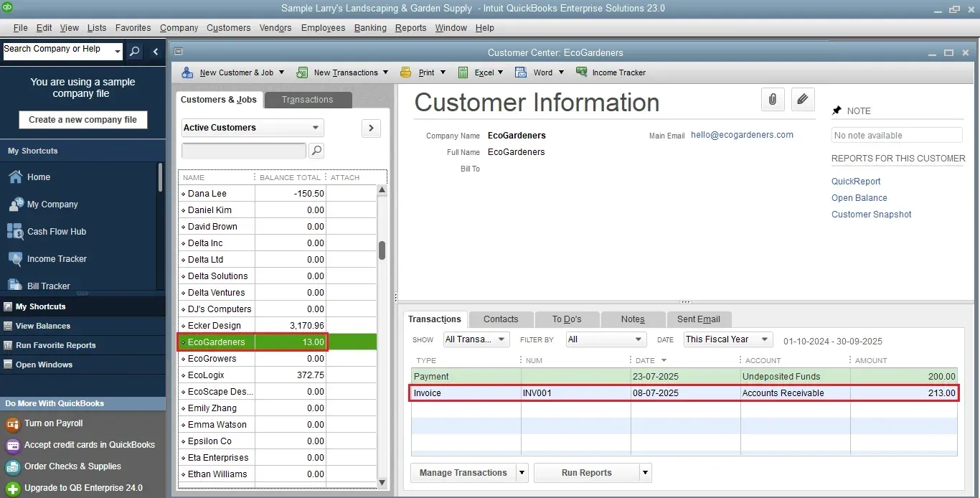Open Income Tracker shortcut in sidebar
The width and height of the screenshot is (980, 498).
(46, 259)
